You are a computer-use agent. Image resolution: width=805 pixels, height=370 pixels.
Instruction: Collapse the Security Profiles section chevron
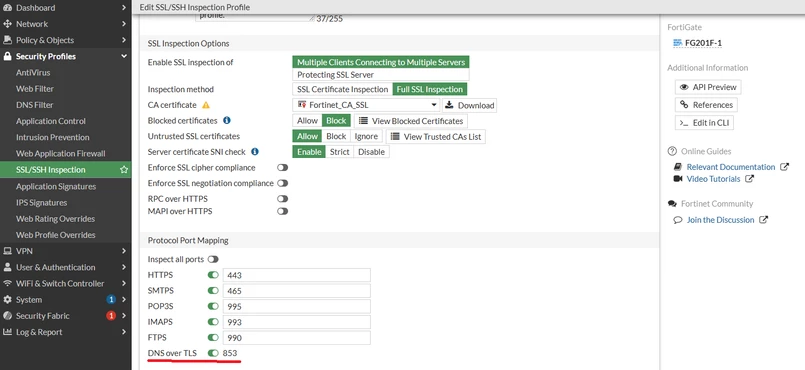tap(124, 56)
